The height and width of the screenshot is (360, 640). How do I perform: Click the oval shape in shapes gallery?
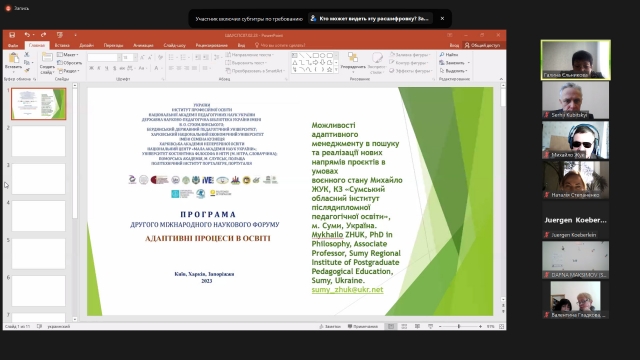pyautogui.click(x=322, y=56)
